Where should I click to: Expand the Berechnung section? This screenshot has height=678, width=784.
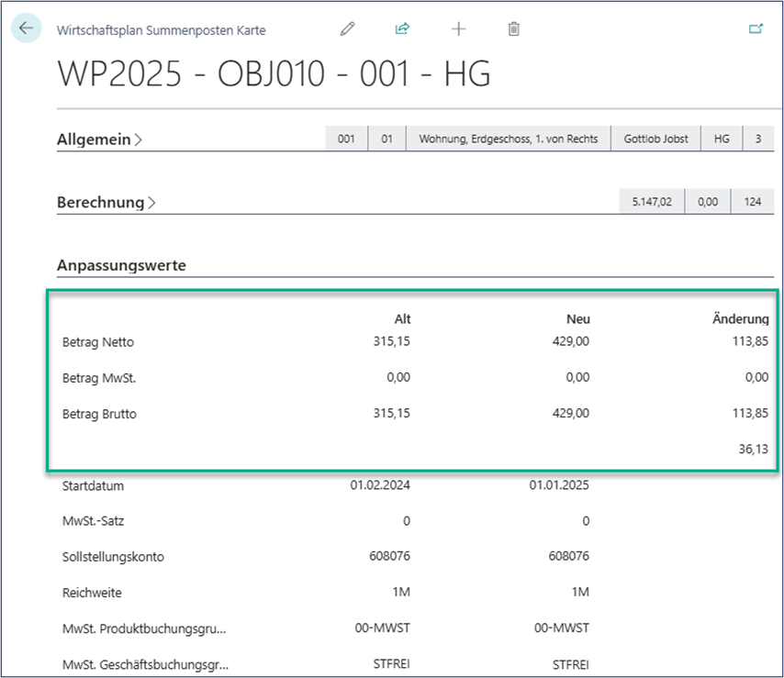tap(106, 202)
